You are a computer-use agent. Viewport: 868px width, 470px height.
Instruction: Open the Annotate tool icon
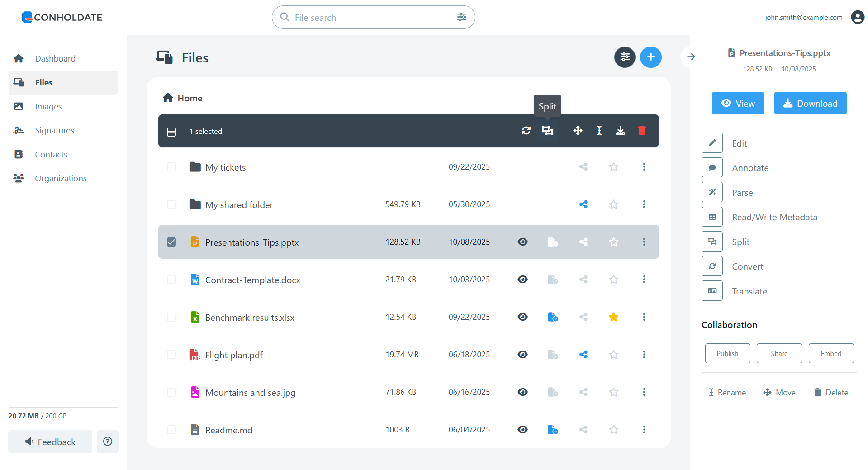[712, 168]
